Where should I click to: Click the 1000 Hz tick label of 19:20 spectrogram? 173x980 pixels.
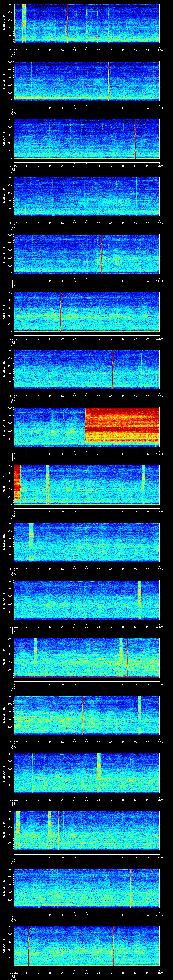tap(9, 235)
